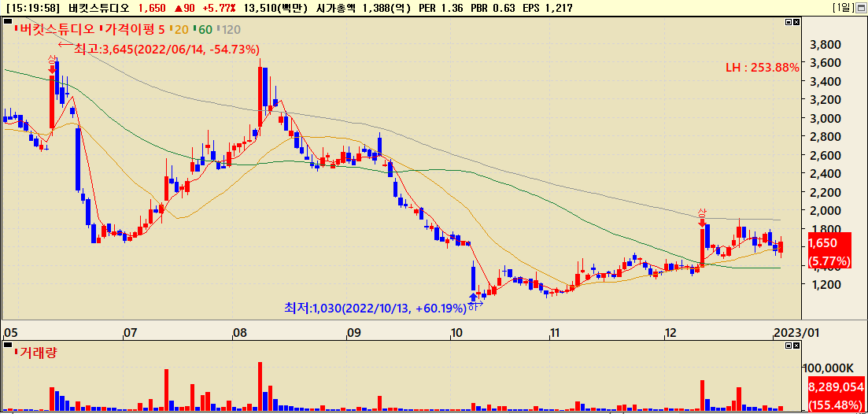
Task: Click the 08 month label on time axis
Action: [x=239, y=333]
